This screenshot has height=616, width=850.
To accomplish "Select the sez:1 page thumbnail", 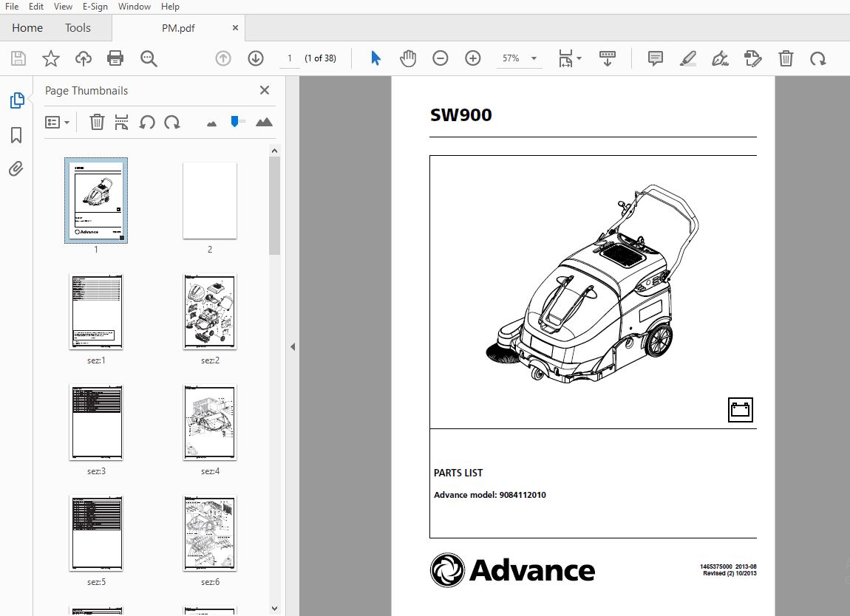I will (97, 312).
